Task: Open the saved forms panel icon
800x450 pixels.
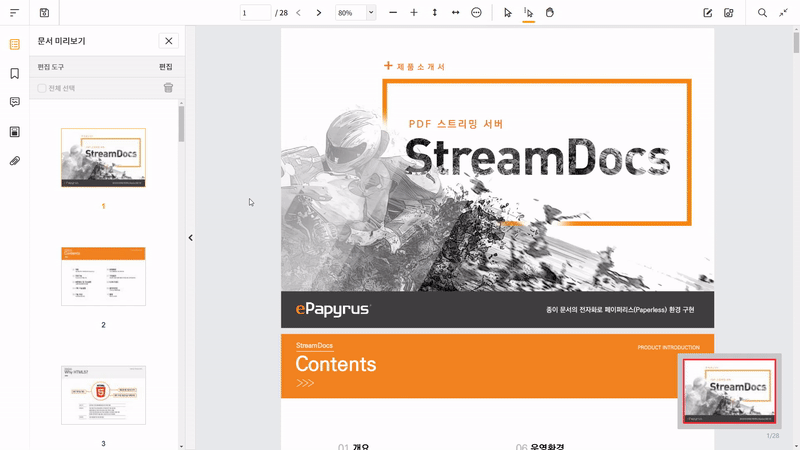Action: click(x=15, y=132)
